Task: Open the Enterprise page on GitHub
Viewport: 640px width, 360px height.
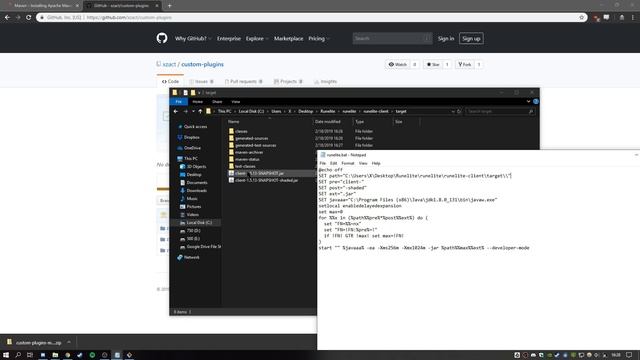Action: [229, 38]
